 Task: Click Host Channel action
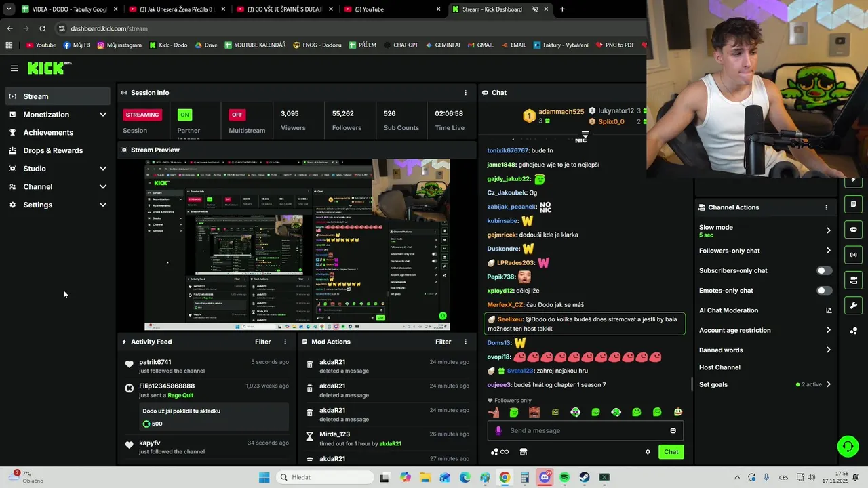[719, 367]
